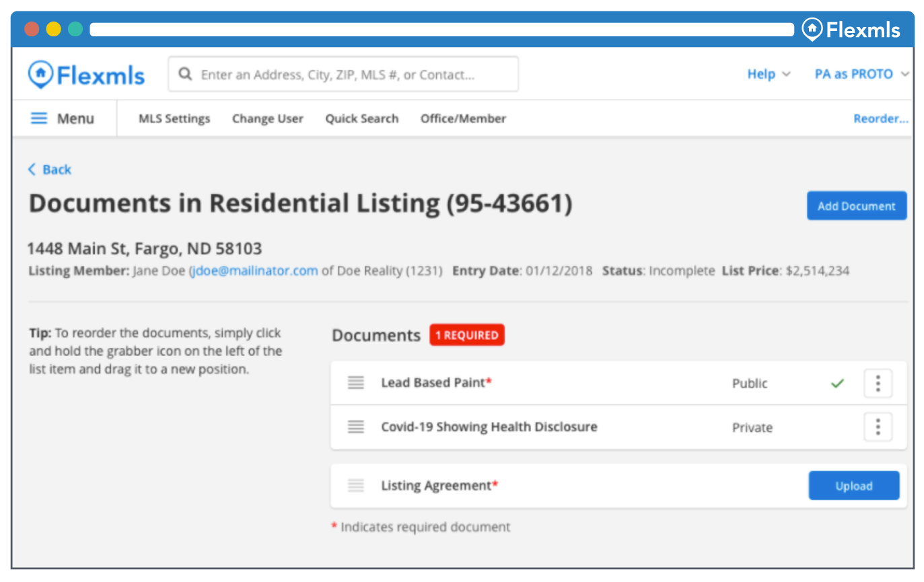Click the green checkmark on Lead Based Paint
This screenshot has height=582, width=924.
click(x=837, y=384)
